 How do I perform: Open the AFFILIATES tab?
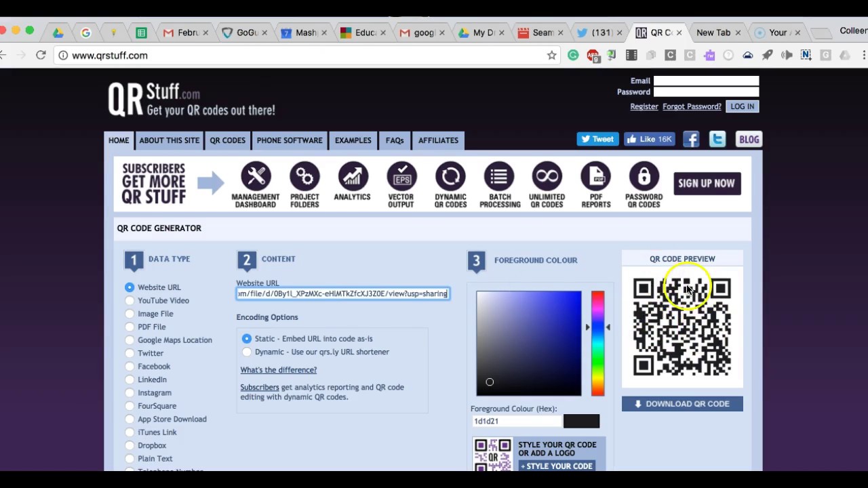click(438, 140)
